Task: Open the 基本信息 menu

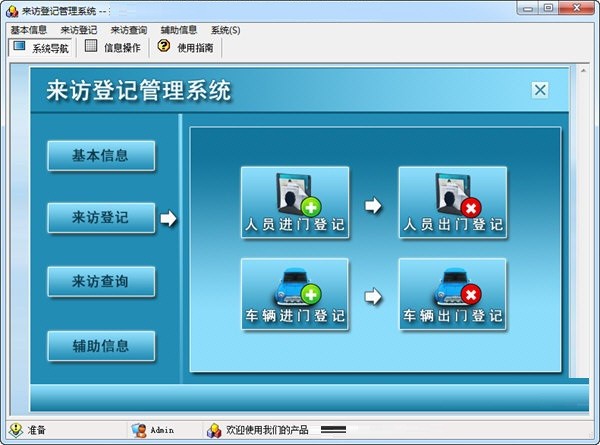Action: (x=29, y=30)
